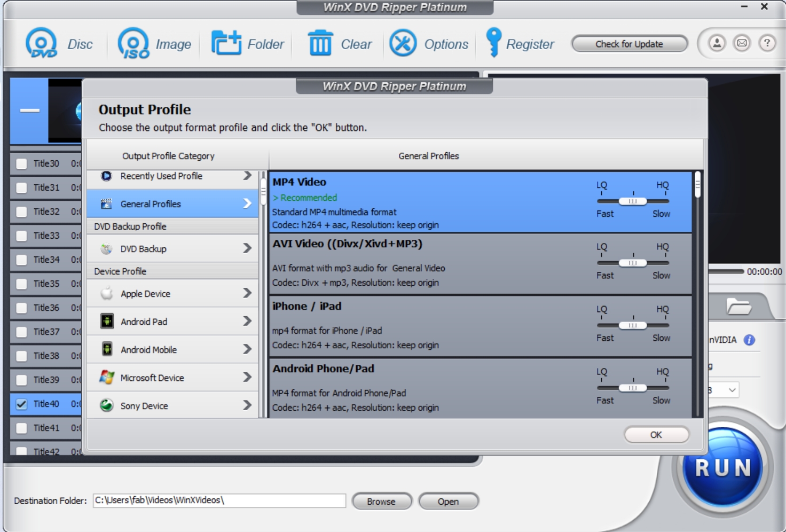Uncheck the Title40 checkbox
The image size is (786, 532).
tap(20, 404)
